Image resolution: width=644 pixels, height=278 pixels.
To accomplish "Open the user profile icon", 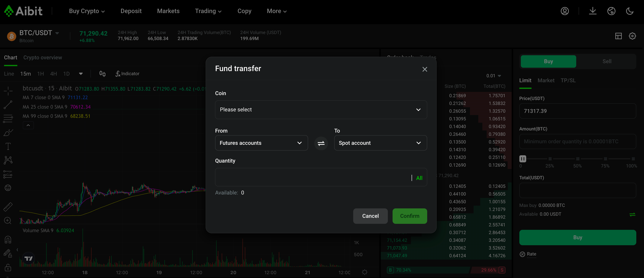I will coord(564,11).
